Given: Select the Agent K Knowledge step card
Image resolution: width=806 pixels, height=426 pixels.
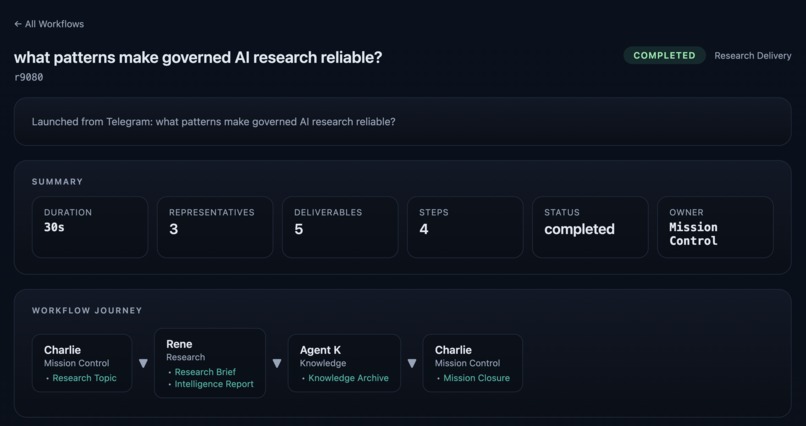Looking at the screenshot, I should click(344, 363).
